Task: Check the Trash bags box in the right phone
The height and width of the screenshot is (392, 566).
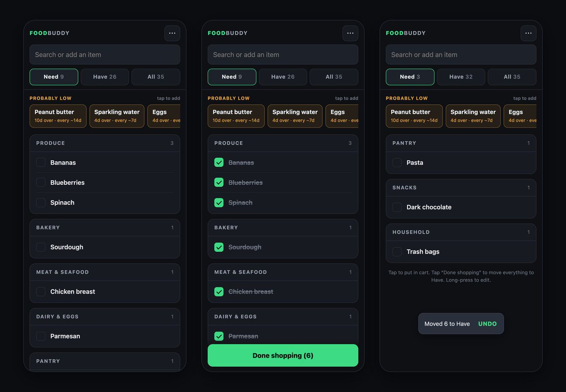Action: (x=397, y=251)
